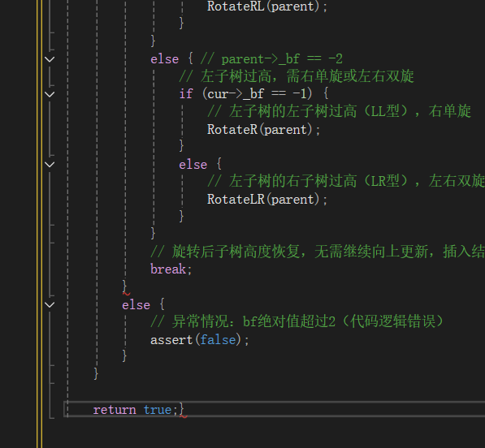This screenshot has width=485, height=448.
Task: Collapse the 'if (cur->_bf == -1)' block
Action: click(50, 94)
